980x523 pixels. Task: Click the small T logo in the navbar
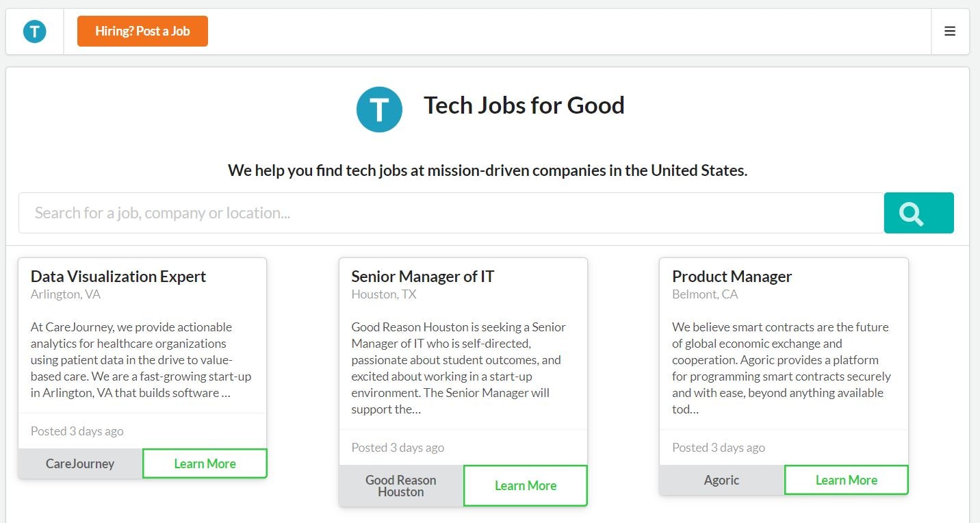point(34,31)
